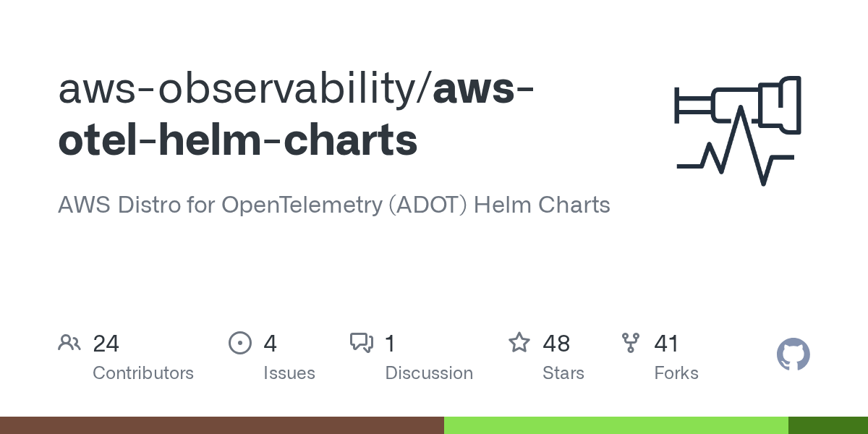This screenshot has height=434, width=868.
Task: Click the ADOT Helm Charts description text
Action: (334, 205)
